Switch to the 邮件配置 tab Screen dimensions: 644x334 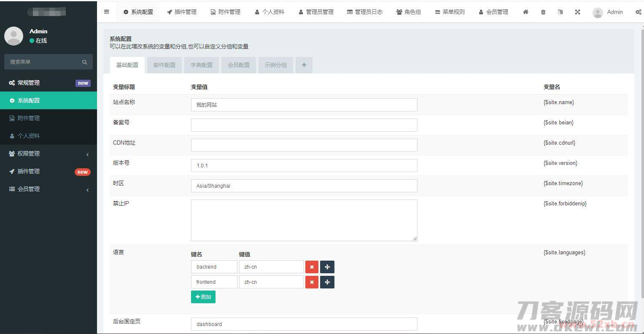pyautogui.click(x=164, y=65)
